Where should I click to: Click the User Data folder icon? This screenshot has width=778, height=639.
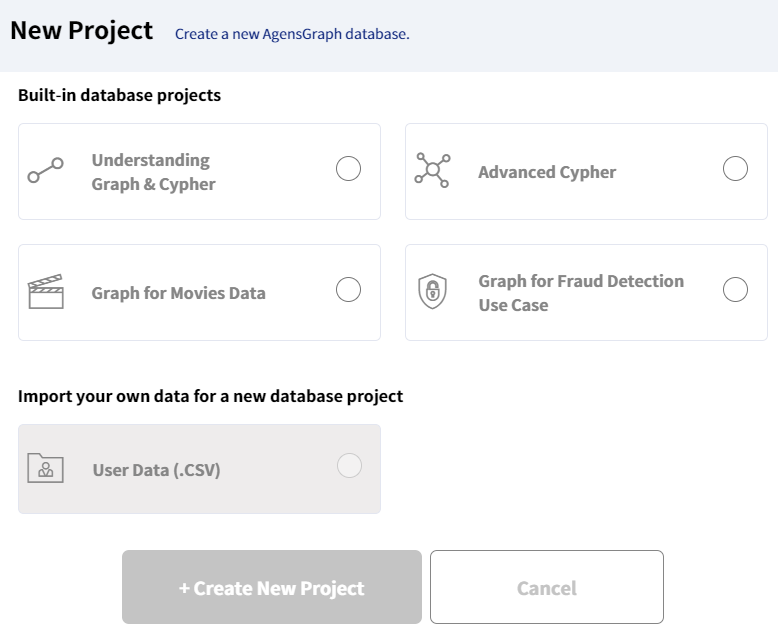coord(46,468)
